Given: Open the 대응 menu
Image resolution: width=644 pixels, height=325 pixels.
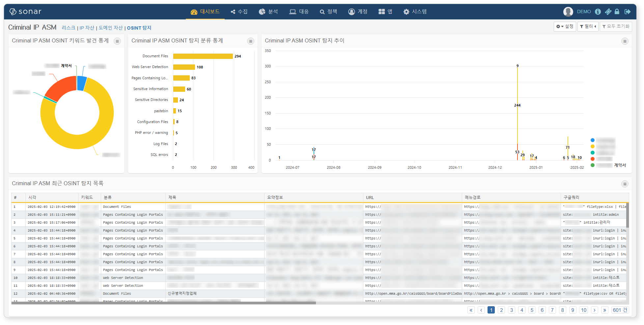Looking at the screenshot, I should point(299,12).
